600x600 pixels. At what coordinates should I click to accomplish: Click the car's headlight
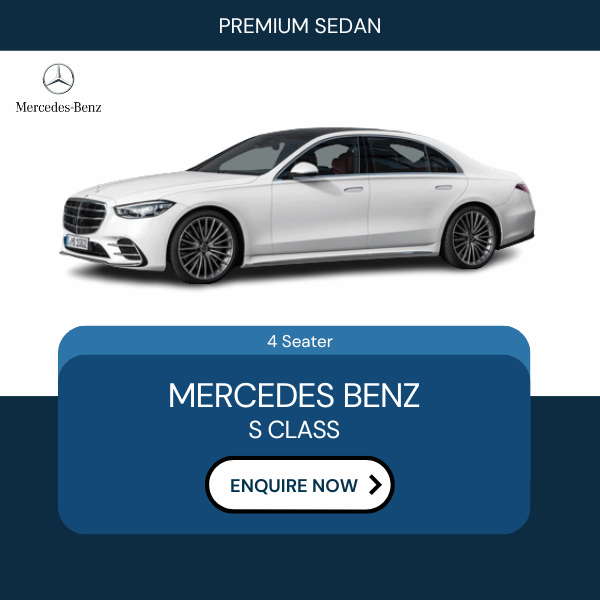(x=143, y=209)
